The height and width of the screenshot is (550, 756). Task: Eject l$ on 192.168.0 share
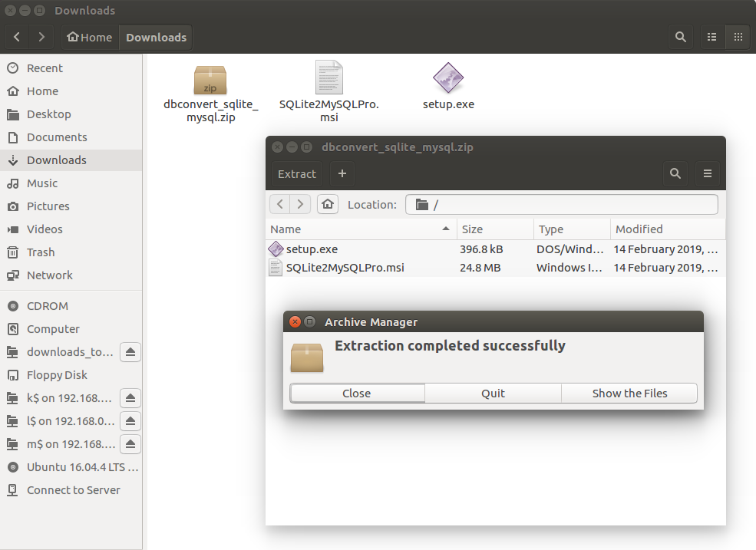(130, 421)
